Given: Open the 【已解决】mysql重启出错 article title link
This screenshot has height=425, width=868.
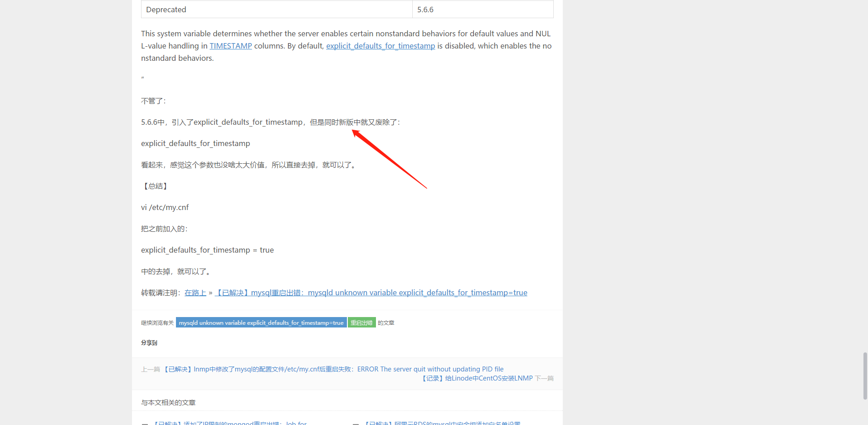Looking at the screenshot, I should pyautogui.click(x=371, y=293).
